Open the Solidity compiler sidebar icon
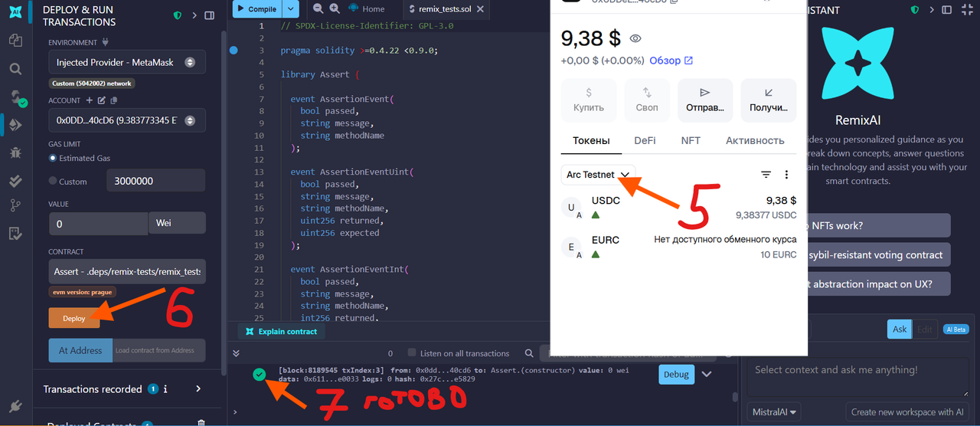Screen dimensions: 980x426 click(16, 97)
